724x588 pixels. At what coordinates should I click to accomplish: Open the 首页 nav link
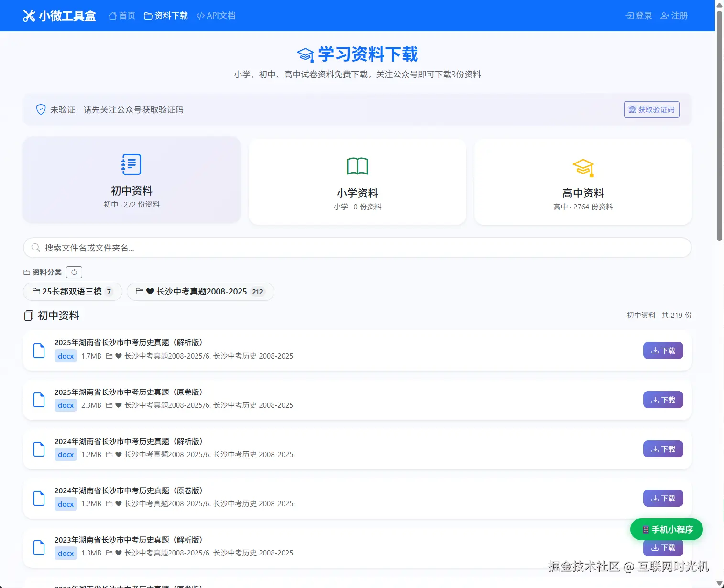(x=122, y=16)
